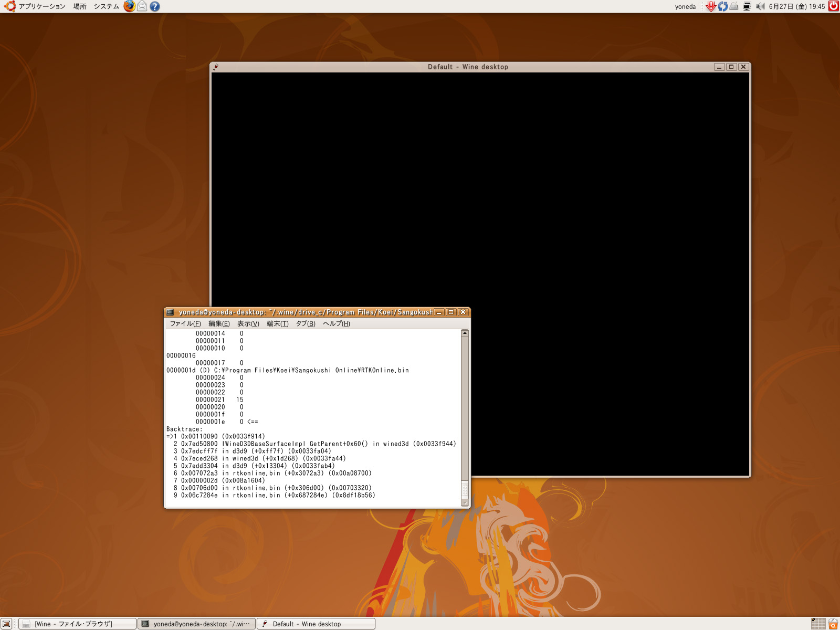The height and width of the screenshot is (630, 840).
Task: Open terminal タブ(B) menu
Action: pos(306,323)
